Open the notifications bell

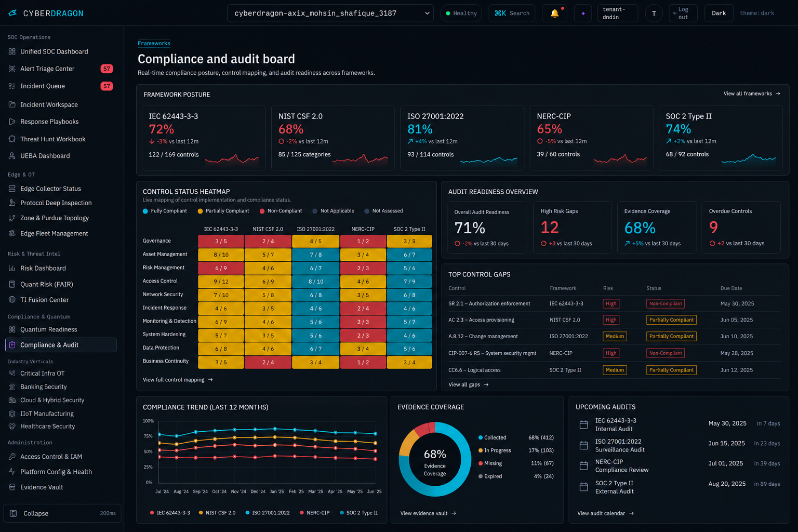[x=554, y=13]
